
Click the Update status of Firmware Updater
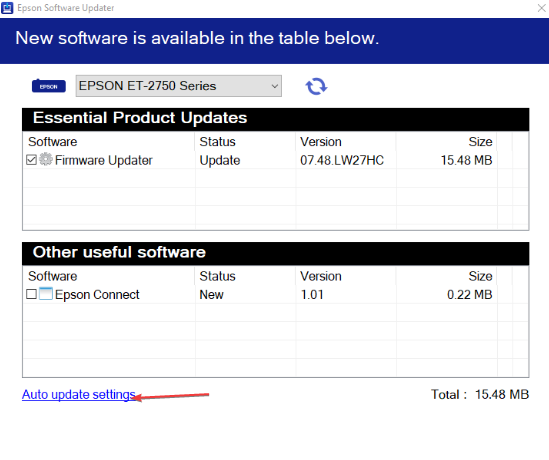tap(220, 160)
